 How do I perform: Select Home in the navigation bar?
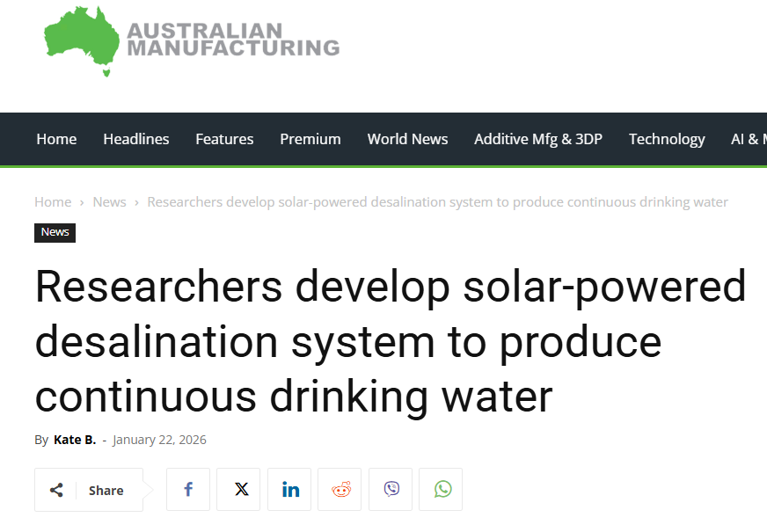(x=56, y=139)
